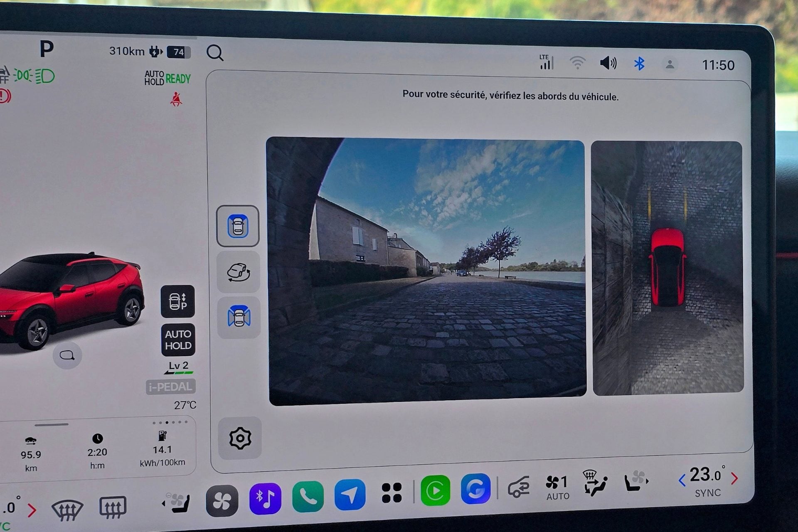Tap the 95.9 km trip distance
798x532 pixels.
click(x=31, y=455)
